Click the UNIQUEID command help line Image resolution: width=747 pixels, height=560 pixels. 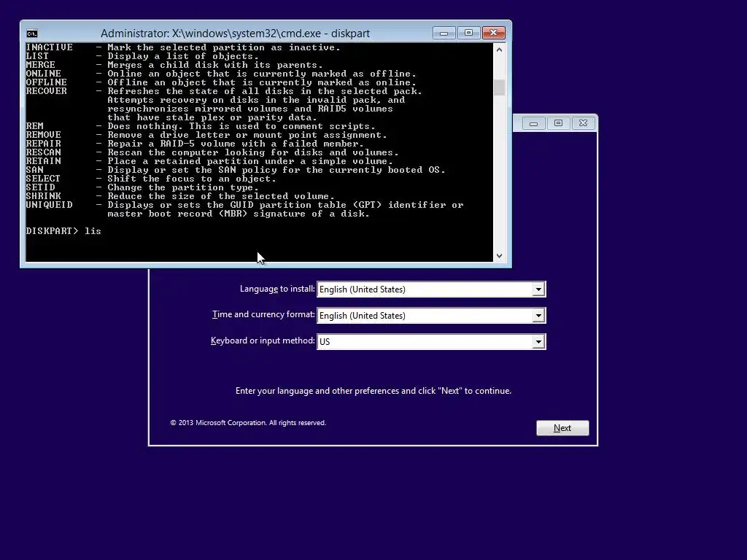click(x=244, y=209)
